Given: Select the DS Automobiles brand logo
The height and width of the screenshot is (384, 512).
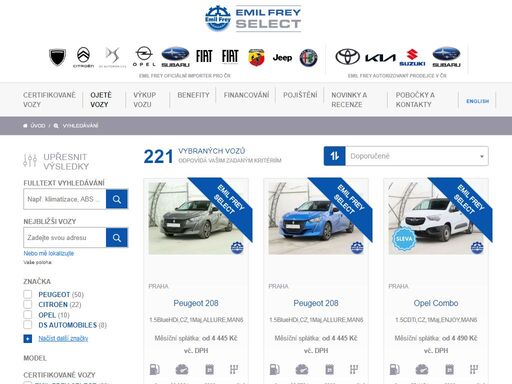Looking at the screenshot, I should (x=113, y=57).
